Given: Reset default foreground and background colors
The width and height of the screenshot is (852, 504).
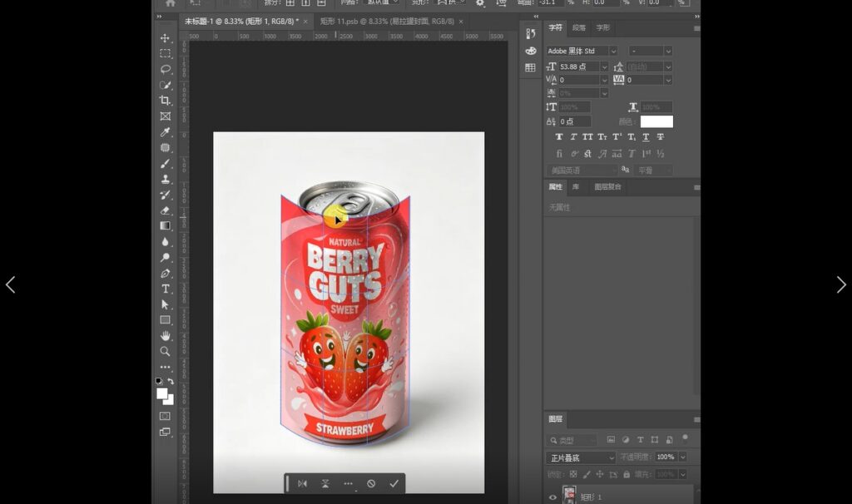Looking at the screenshot, I should [159, 381].
